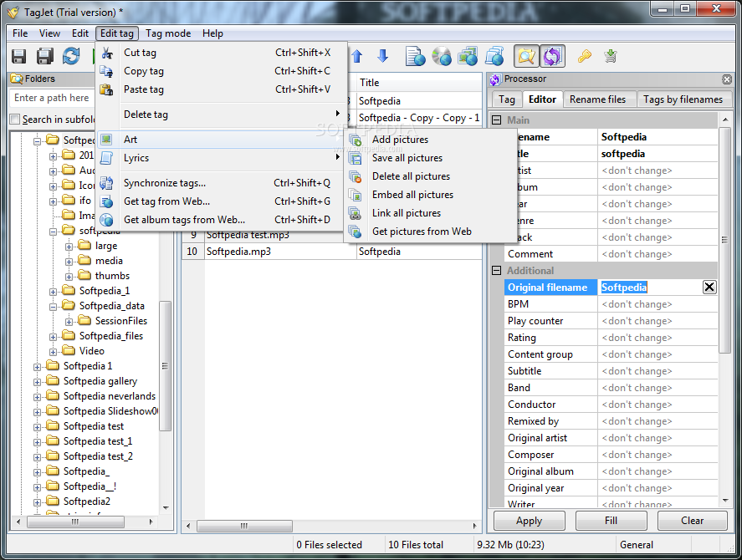Click the icon beside Link all pictures
742x560 pixels.
[x=356, y=213]
